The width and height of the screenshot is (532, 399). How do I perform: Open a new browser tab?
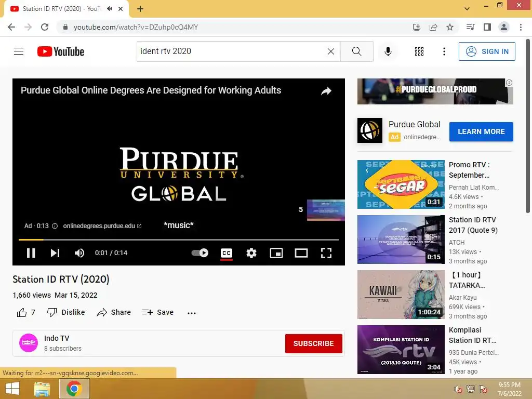pos(140,9)
